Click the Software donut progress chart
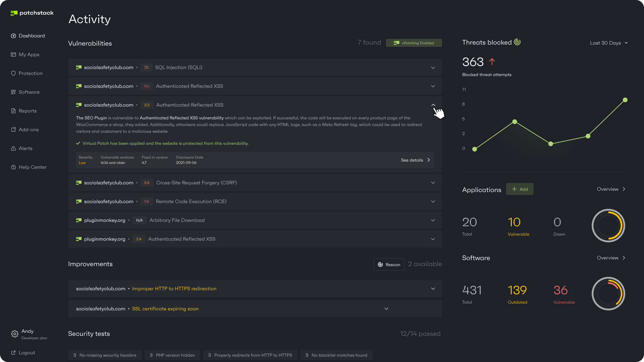The height and width of the screenshot is (362, 644). click(608, 294)
